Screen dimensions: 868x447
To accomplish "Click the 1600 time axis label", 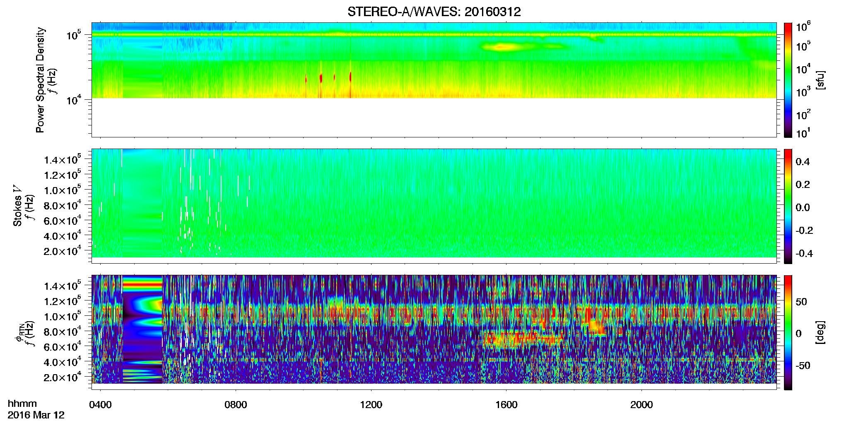I will click(x=506, y=405).
